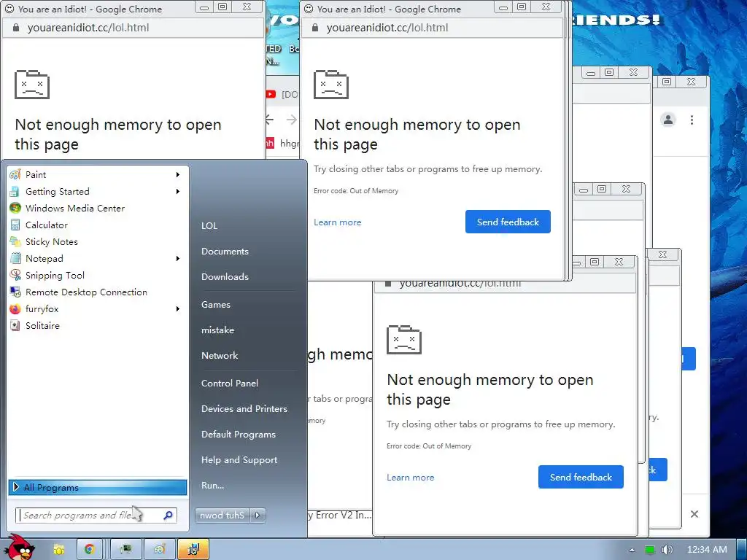Open the Paint palette taskbar icon
The height and width of the screenshot is (560, 747).
159,550
